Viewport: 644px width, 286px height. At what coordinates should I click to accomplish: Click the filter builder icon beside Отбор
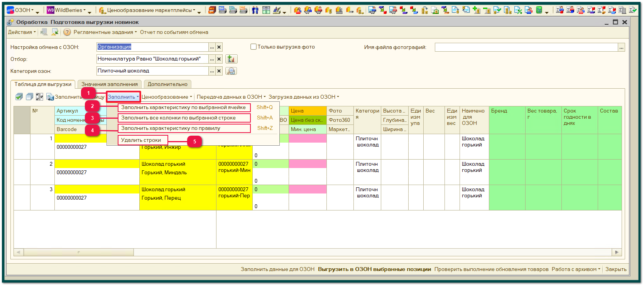pos(231,59)
